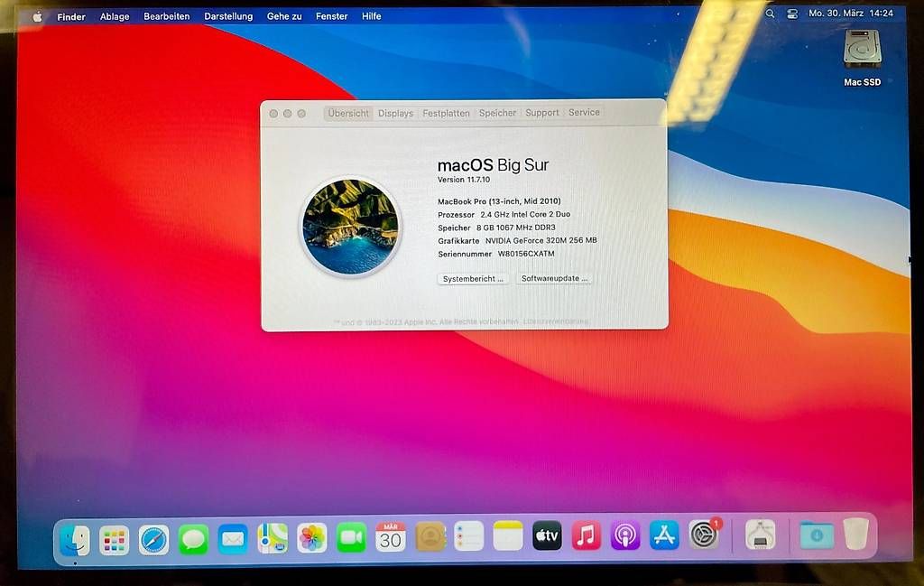The width and height of the screenshot is (924, 586).
Task: Switch to the Displays tab
Action: pos(395,113)
